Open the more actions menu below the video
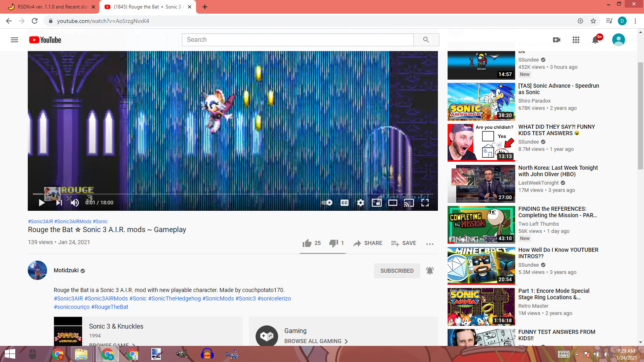Screen dimensions: 644x362 pos(429,243)
